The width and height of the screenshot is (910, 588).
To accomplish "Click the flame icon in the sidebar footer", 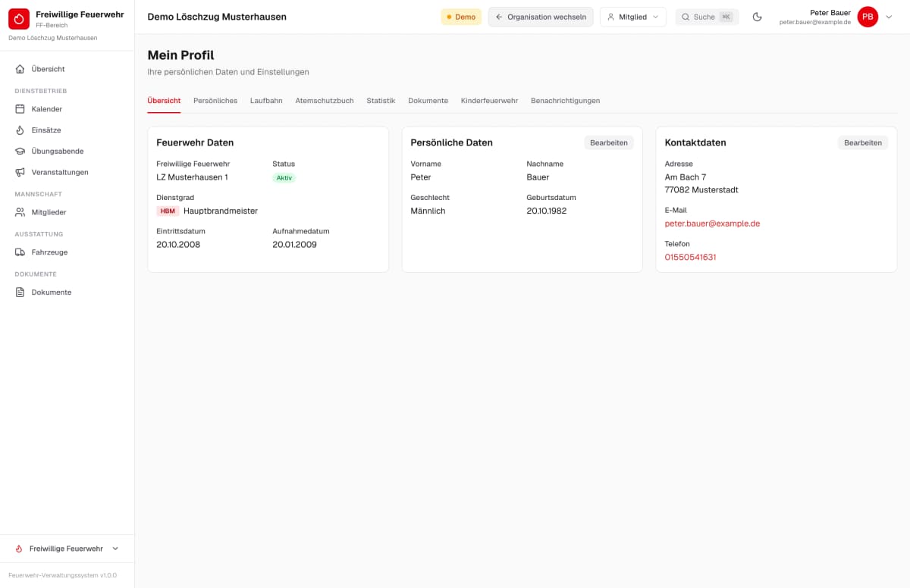I will pyautogui.click(x=19, y=549).
